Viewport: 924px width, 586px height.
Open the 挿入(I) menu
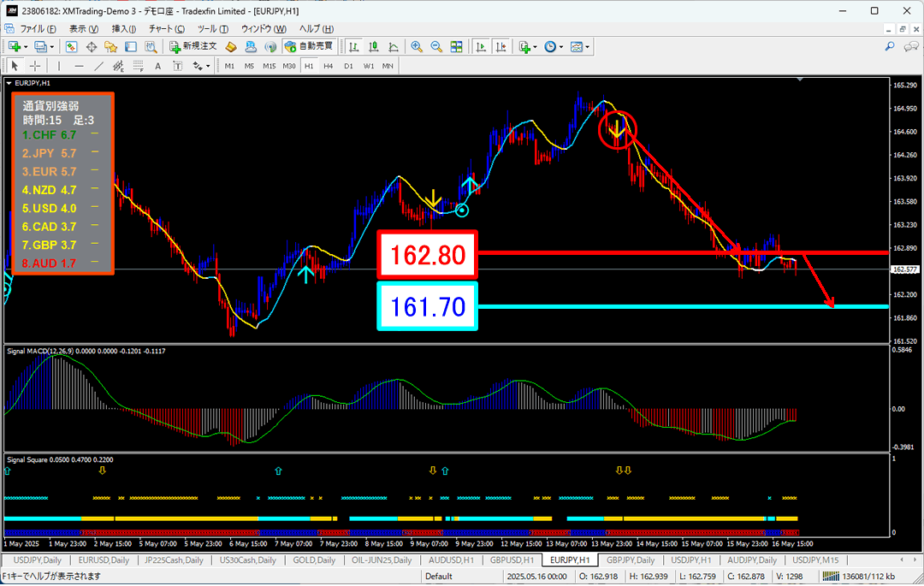[x=124, y=29]
